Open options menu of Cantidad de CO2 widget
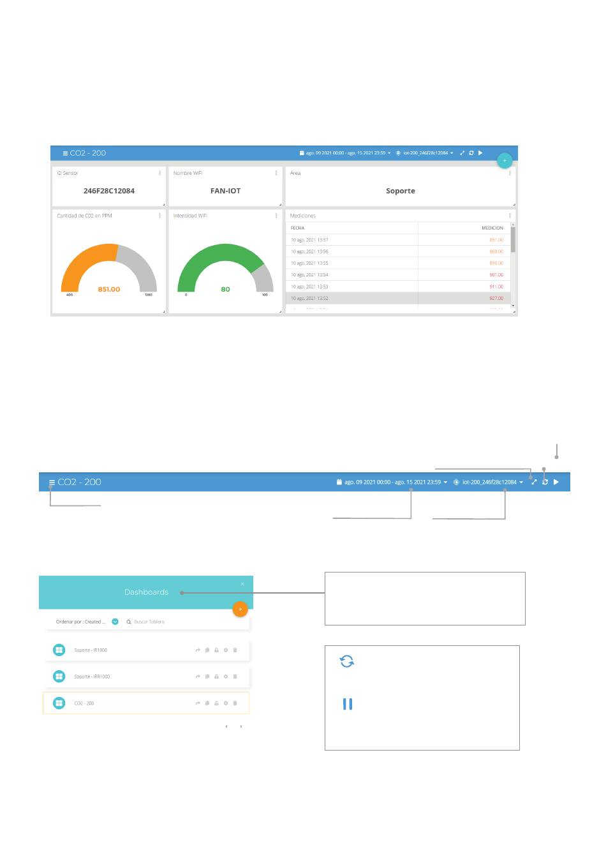 pyautogui.click(x=159, y=216)
